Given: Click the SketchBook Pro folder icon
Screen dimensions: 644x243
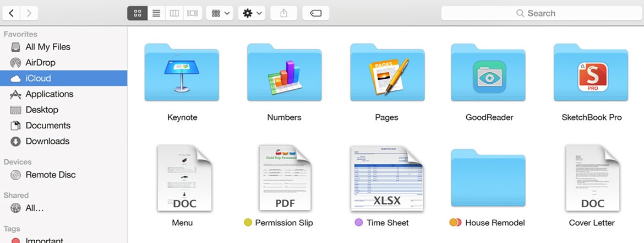Looking at the screenshot, I should (591, 72).
